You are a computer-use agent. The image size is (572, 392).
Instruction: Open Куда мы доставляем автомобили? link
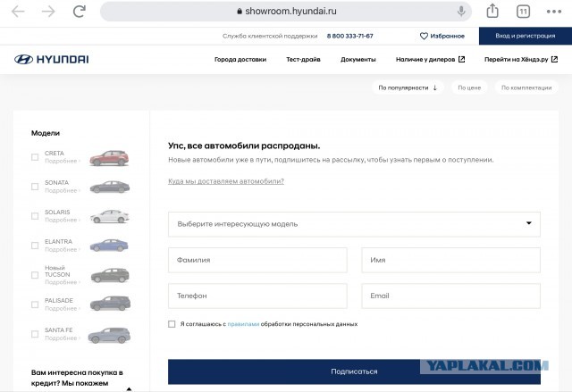pyautogui.click(x=226, y=181)
